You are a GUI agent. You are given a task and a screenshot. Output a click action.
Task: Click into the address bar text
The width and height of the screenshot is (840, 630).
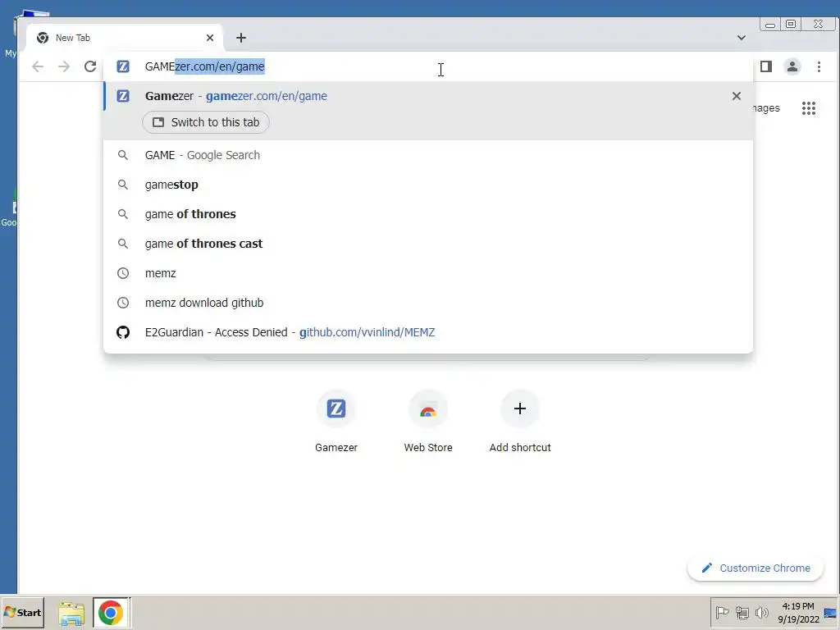pyautogui.click(x=204, y=66)
